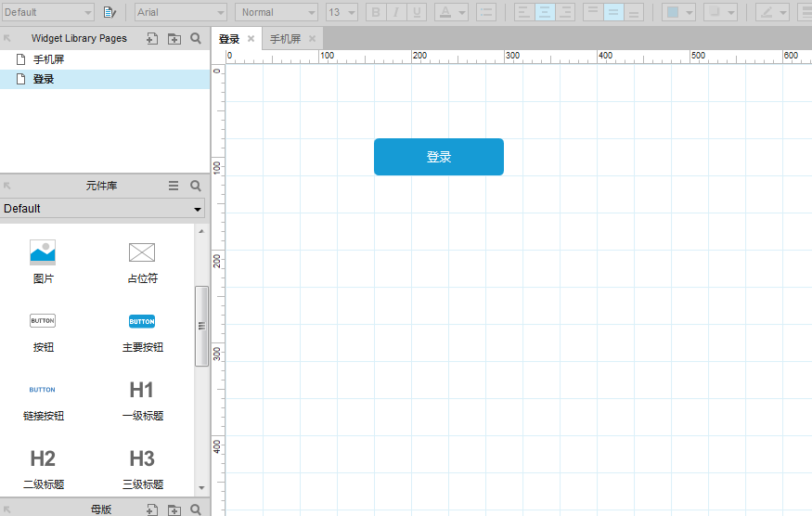Click the add folder icon in Pages panel

(174, 39)
